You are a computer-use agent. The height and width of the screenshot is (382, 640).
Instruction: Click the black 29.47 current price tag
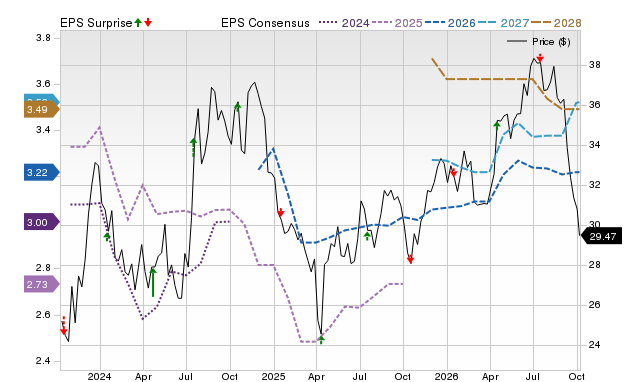(601, 236)
